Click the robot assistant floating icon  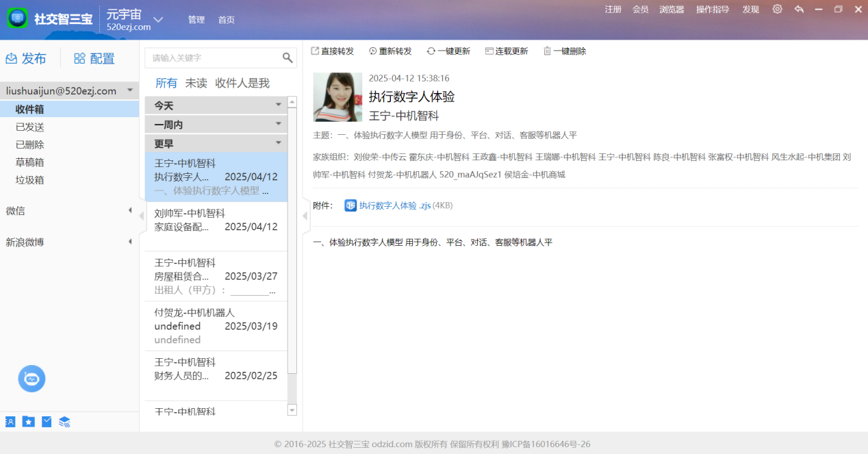pos(31,379)
